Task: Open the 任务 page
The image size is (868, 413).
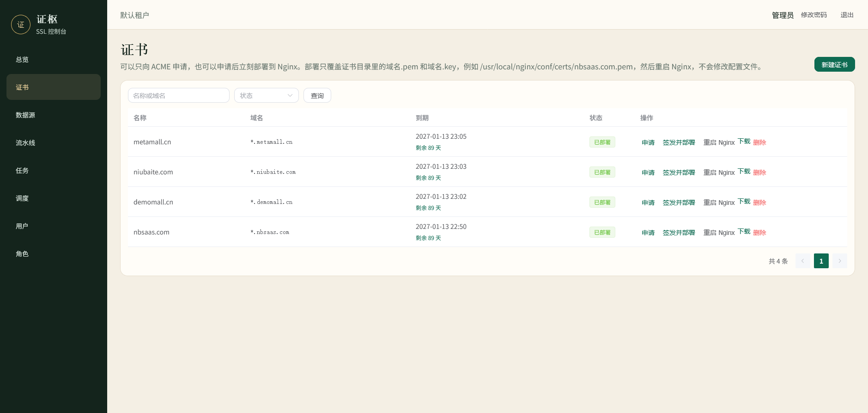Action: click(x=54, y=170)
